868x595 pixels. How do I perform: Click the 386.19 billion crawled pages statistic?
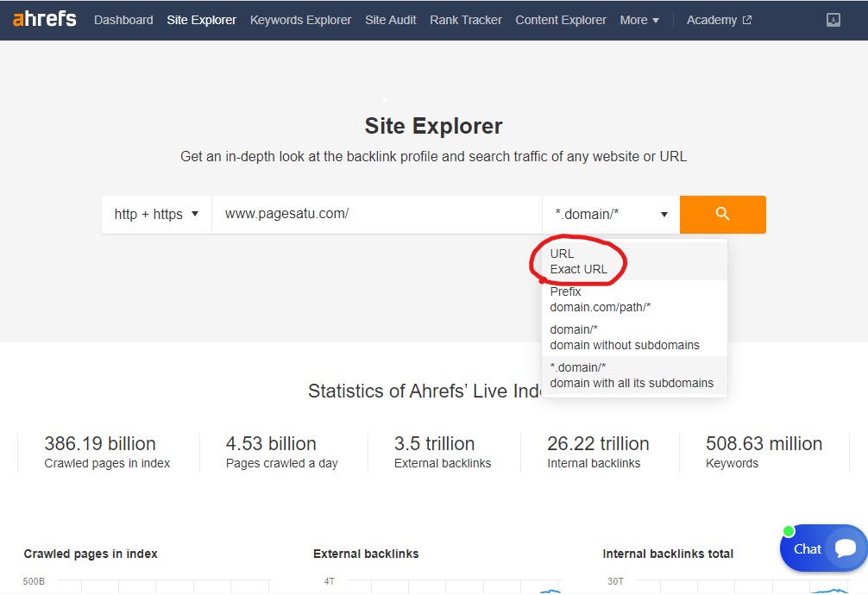click(107, 452)
